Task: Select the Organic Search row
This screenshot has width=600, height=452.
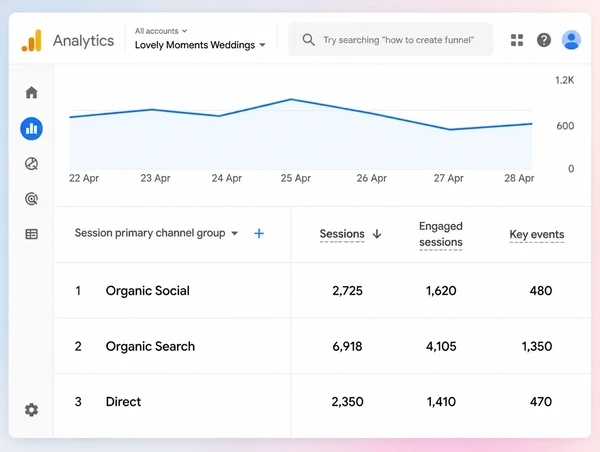Action: tap(322, 346)
